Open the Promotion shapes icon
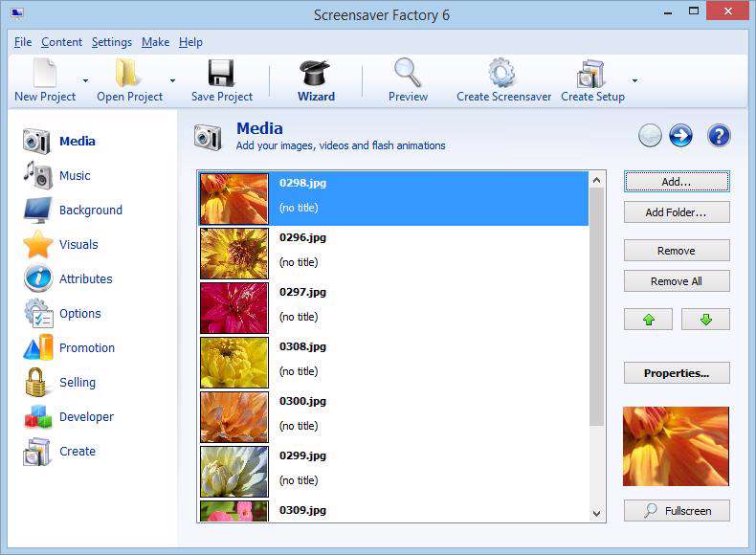The width and height of the screenshot is (756, 555). pos(37,347)
